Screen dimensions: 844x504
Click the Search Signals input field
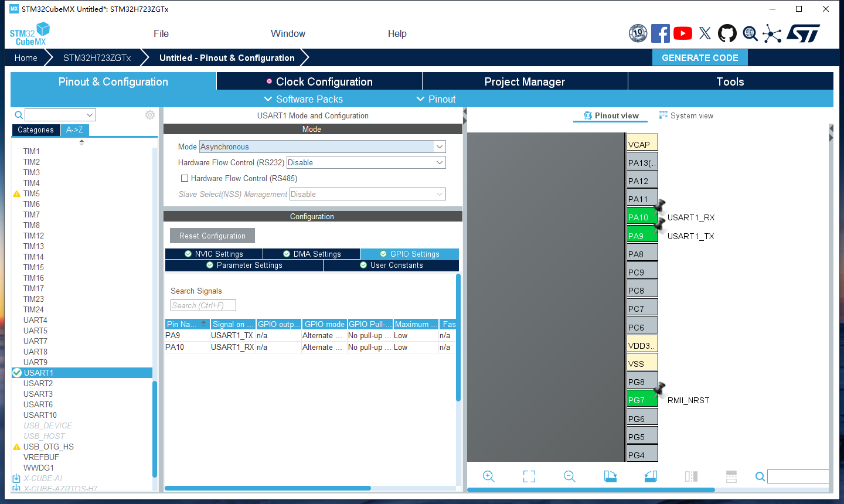click(203, 305)
